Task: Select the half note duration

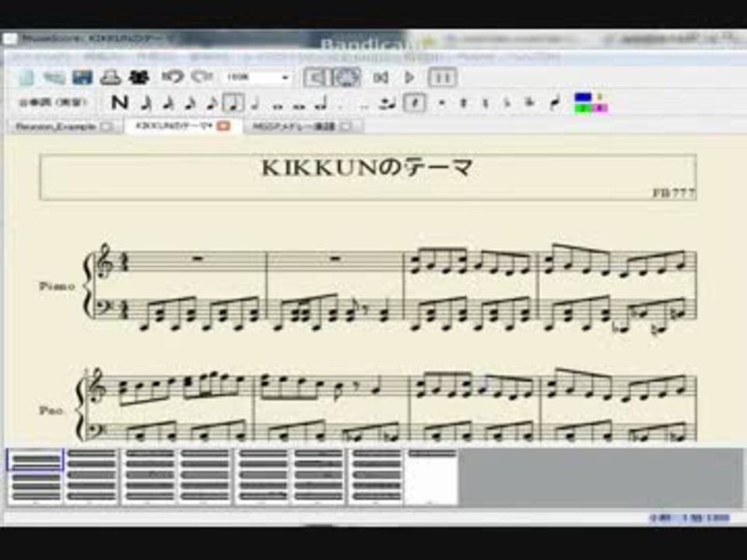Action: pyautogui.click(x=255, y=103)
